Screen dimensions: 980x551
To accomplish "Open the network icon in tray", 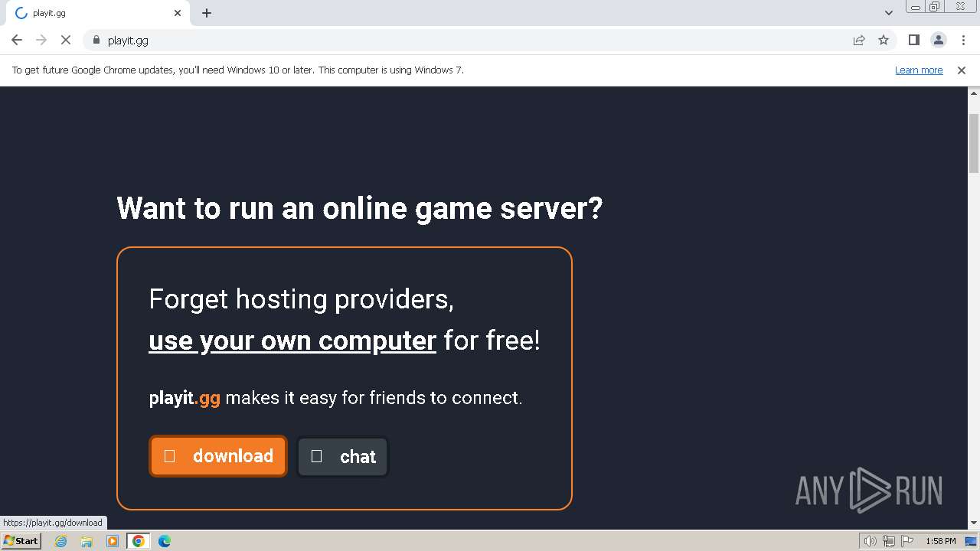I will pyautogui.click(x=889, y=541).
